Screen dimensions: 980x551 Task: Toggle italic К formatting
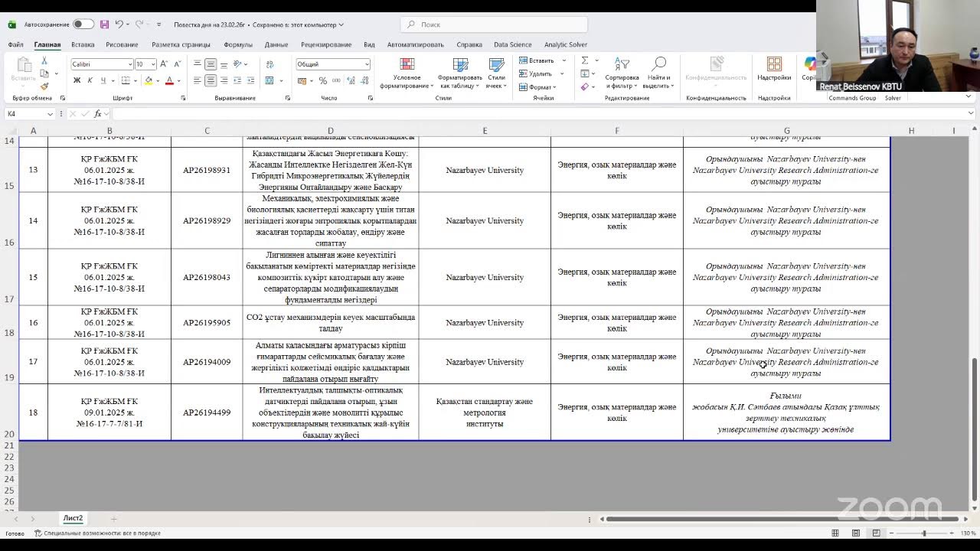pos(90,80)
